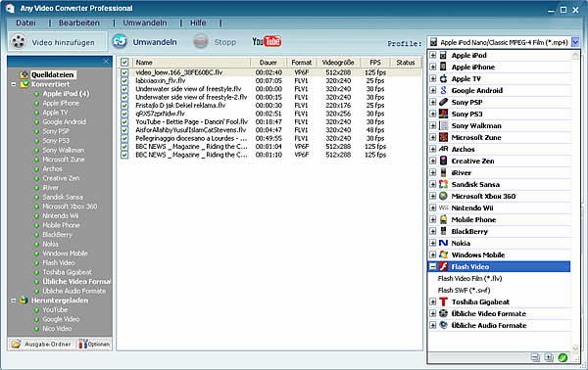Select the Google Android profile icon

(443, 90)
